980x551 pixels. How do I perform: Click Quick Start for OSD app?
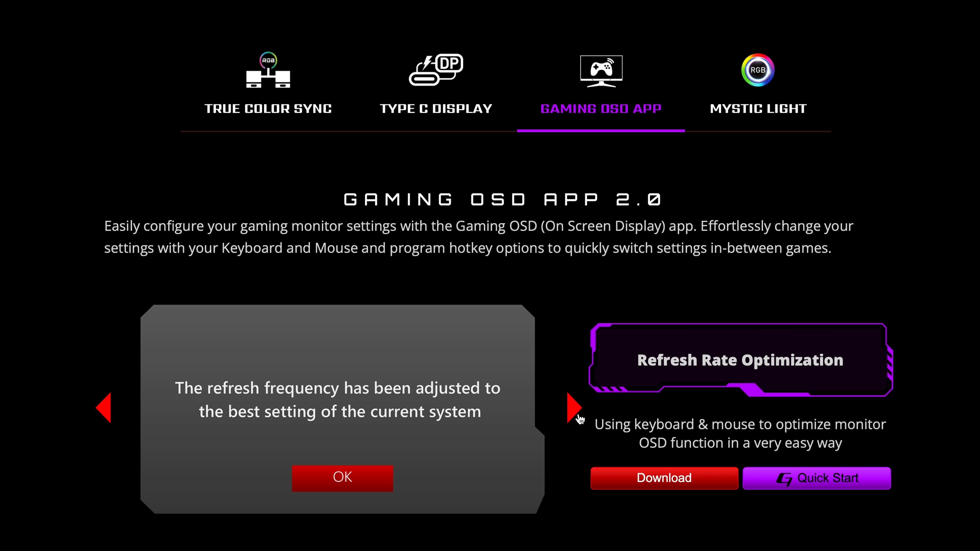818,478
